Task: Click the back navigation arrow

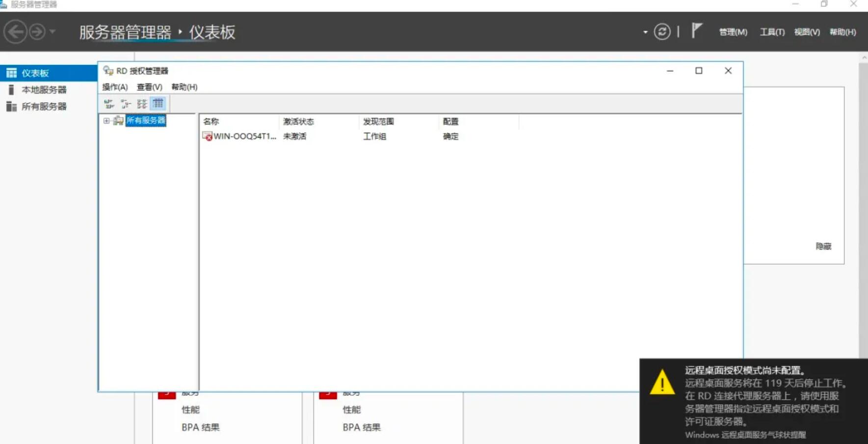Action: pos(15,32)
